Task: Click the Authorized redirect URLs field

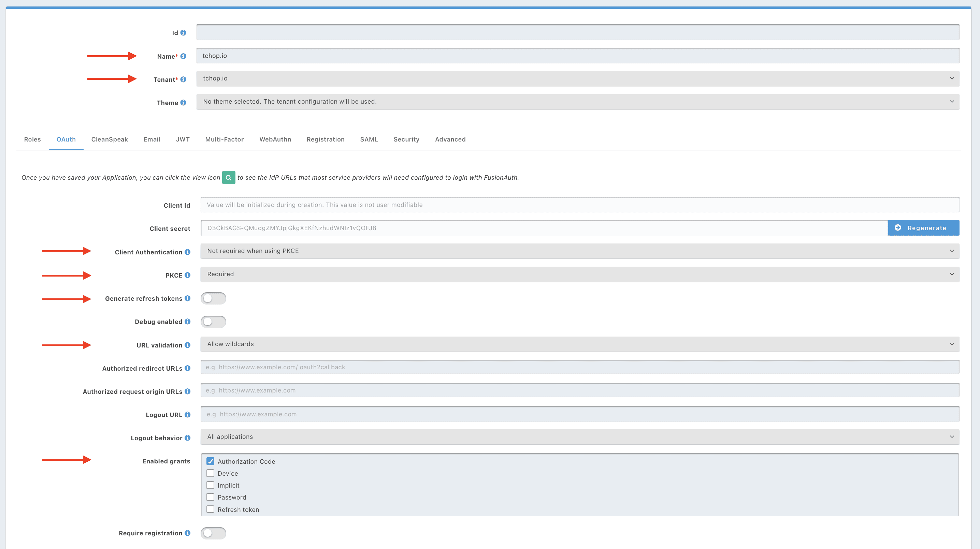Action: click(580, 367)
